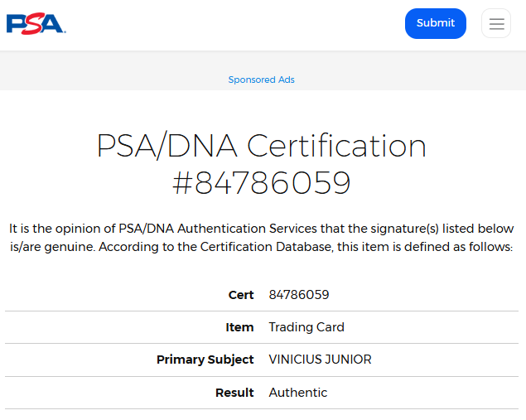Click the Item row label
This screenshot has height=420, width=526.
pos(239,327)
